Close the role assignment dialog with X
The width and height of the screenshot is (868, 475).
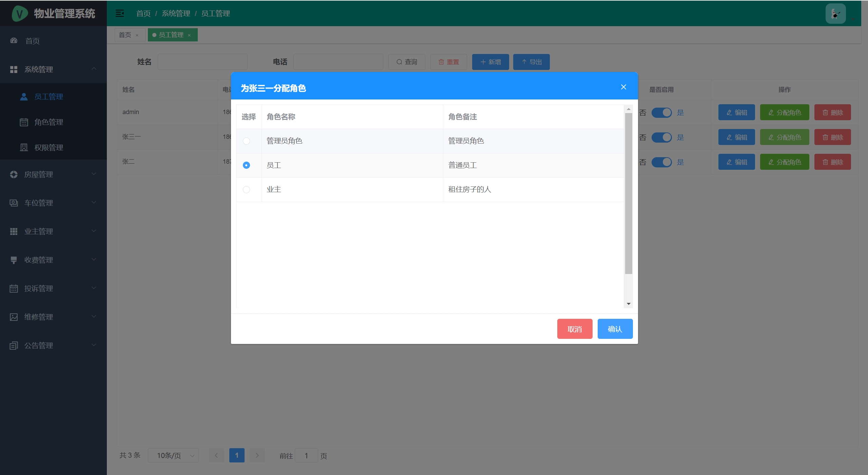623,87
